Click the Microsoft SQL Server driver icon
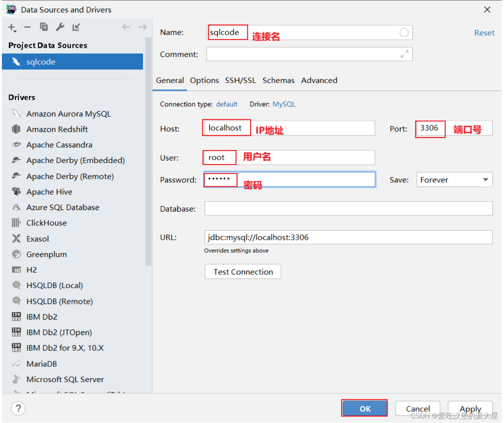 16,379
